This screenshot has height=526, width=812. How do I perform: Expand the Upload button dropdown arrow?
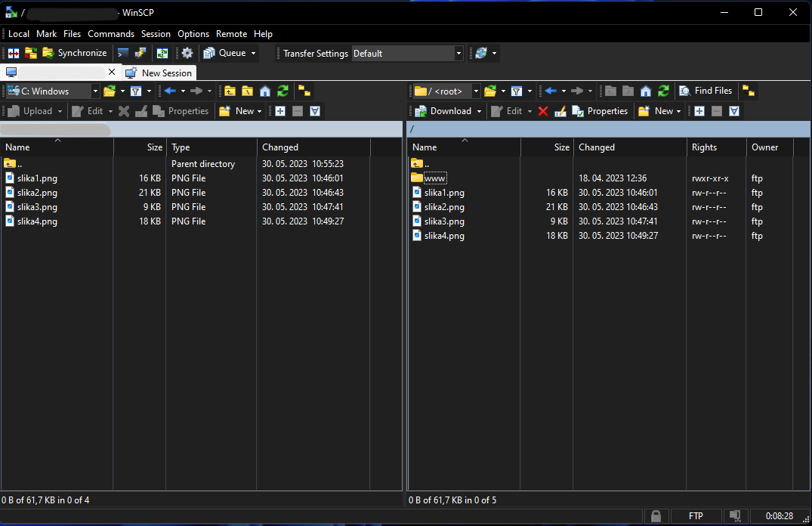point(60,111)
